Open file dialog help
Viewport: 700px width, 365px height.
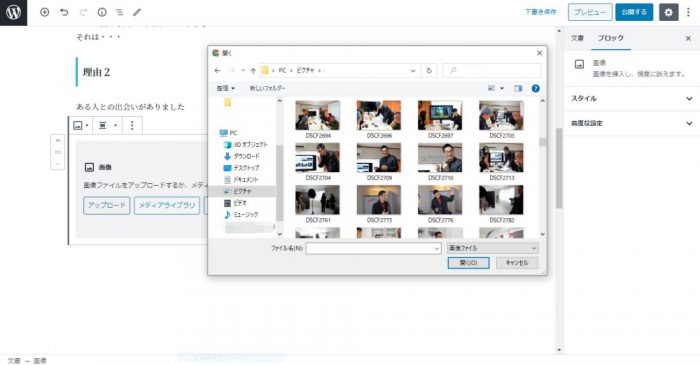(x=536, y=88)
